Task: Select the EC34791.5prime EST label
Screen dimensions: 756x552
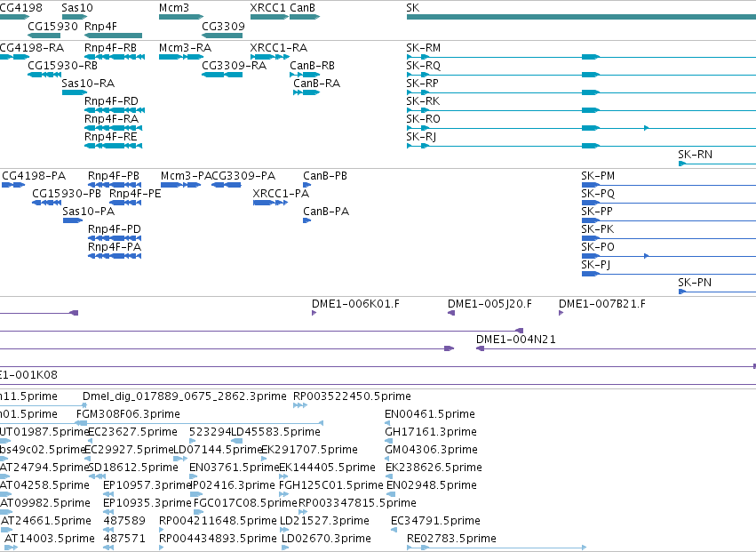Action: pyautogui.click(x=436, y=521)
